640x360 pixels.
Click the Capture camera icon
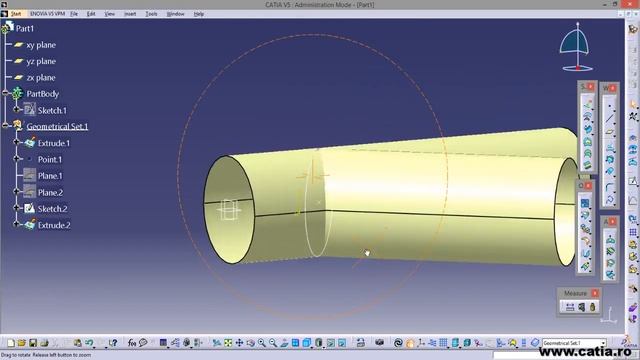coord(380,343)
